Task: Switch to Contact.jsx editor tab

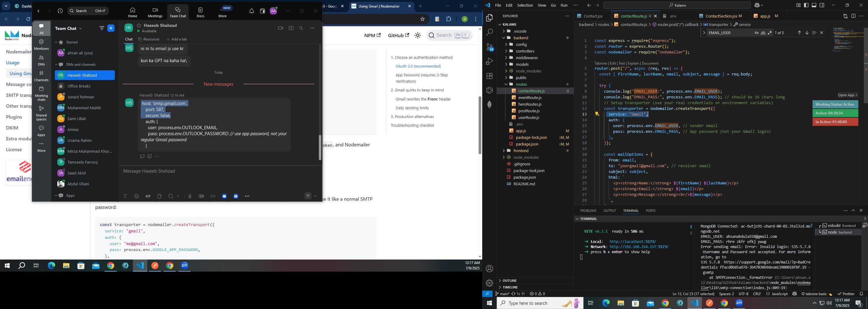Action: click(593, 16)
